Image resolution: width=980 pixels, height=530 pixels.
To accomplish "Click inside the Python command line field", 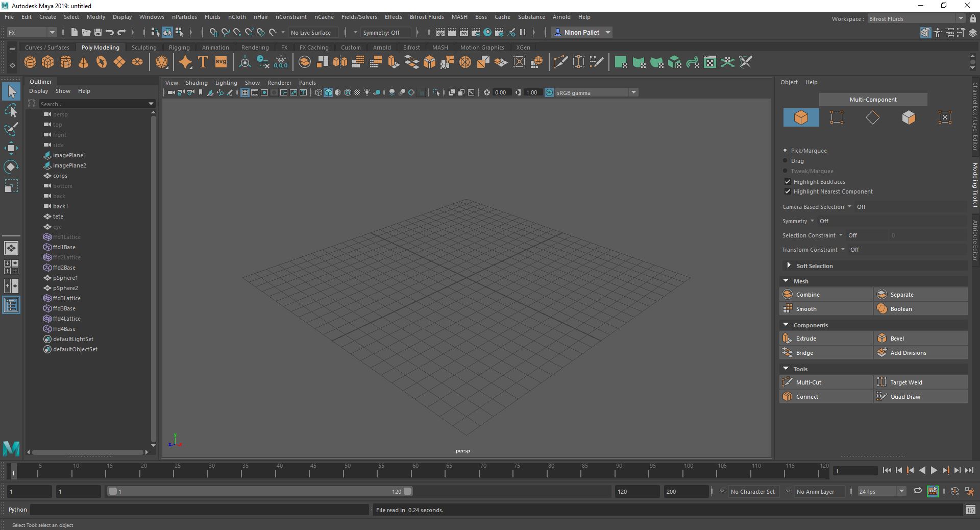I will pyautogui.click(x=199, y=510).
